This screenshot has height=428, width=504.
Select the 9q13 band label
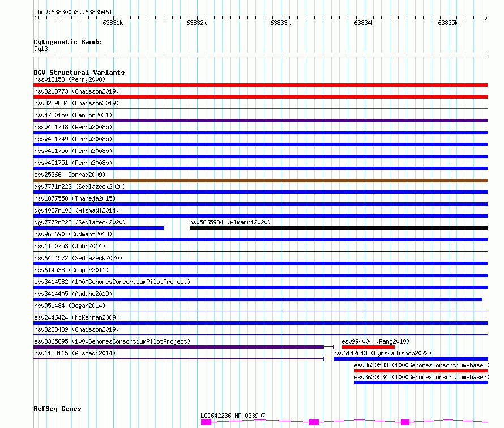pyautogui.click(x=41, y=49)
